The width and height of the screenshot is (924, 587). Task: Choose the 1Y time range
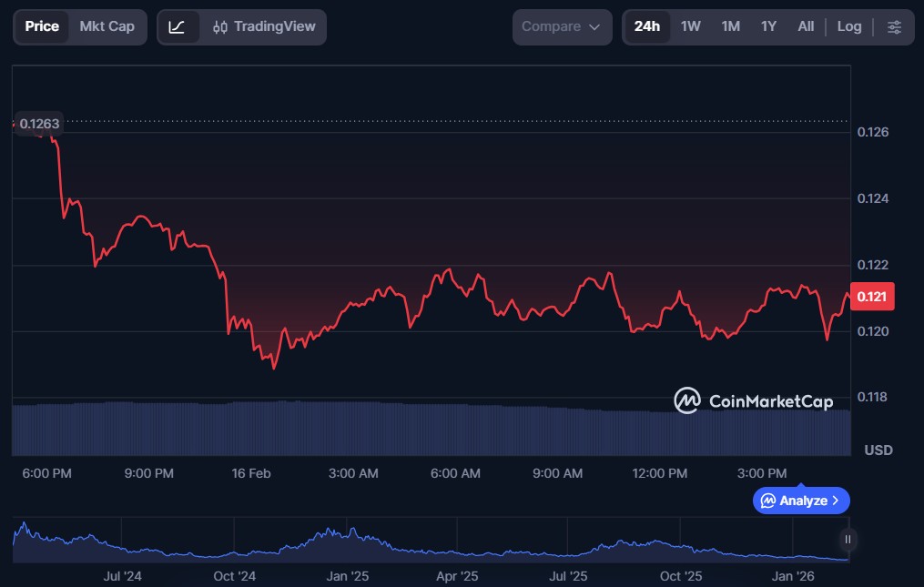pyautogui.click(x=768, y=26)
